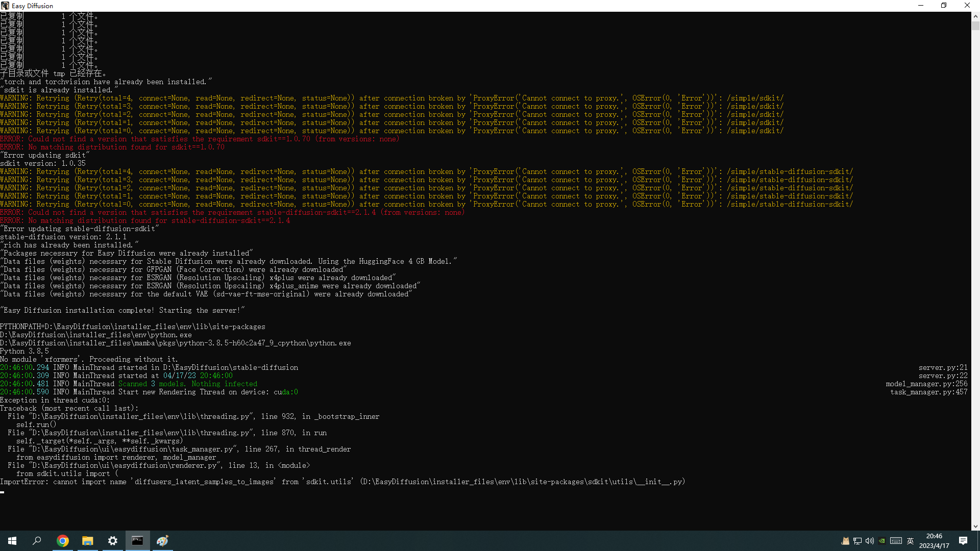This screenshot has width=980, height=551.
Task: Open File Explorer from the taskbar
Action: click(x=87, y=541)
